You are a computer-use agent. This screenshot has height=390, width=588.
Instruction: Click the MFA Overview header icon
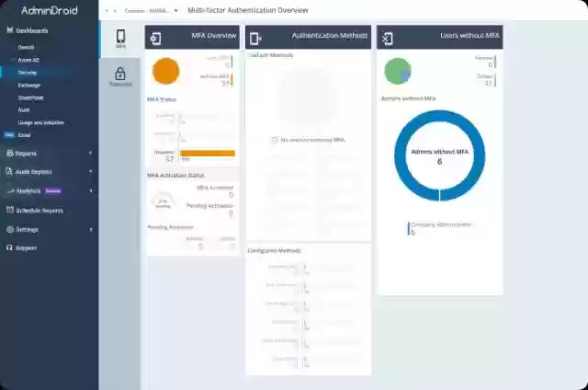[x=155, y=39]
